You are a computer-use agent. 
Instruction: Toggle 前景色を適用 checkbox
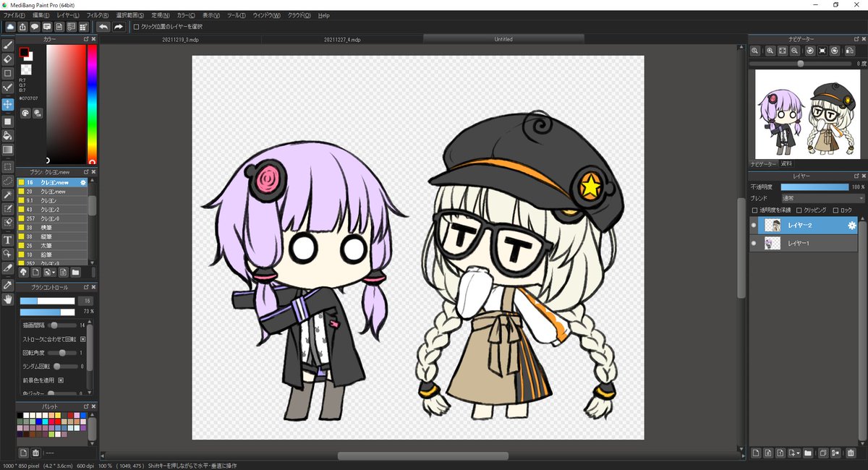point(61,380)
